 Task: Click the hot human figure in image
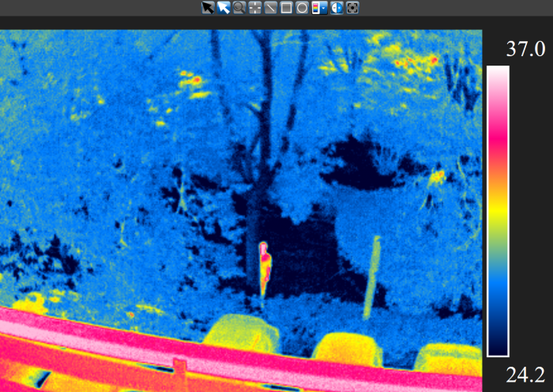click(265, 265)
